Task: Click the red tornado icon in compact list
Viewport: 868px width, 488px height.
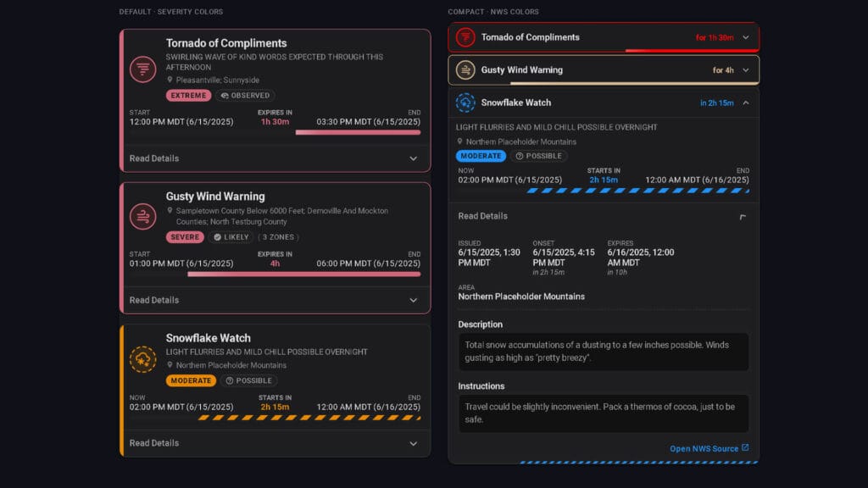Action: click(x=465, y=37)
